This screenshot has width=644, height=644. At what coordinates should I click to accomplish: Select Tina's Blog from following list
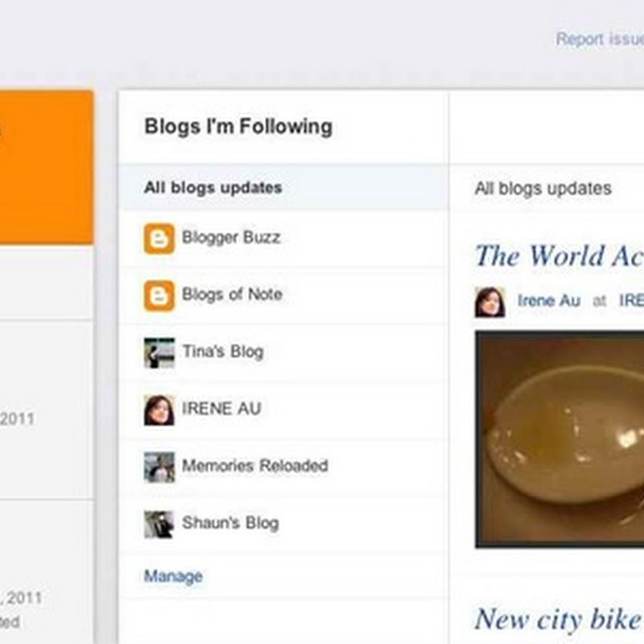(222, 352)
